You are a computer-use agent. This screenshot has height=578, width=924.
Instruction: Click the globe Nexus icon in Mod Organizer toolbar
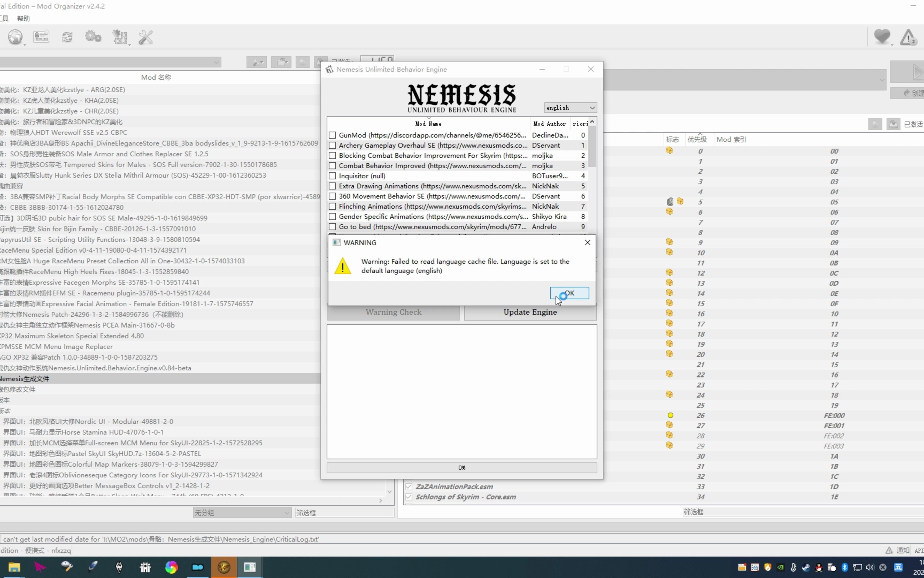[15, 37]
